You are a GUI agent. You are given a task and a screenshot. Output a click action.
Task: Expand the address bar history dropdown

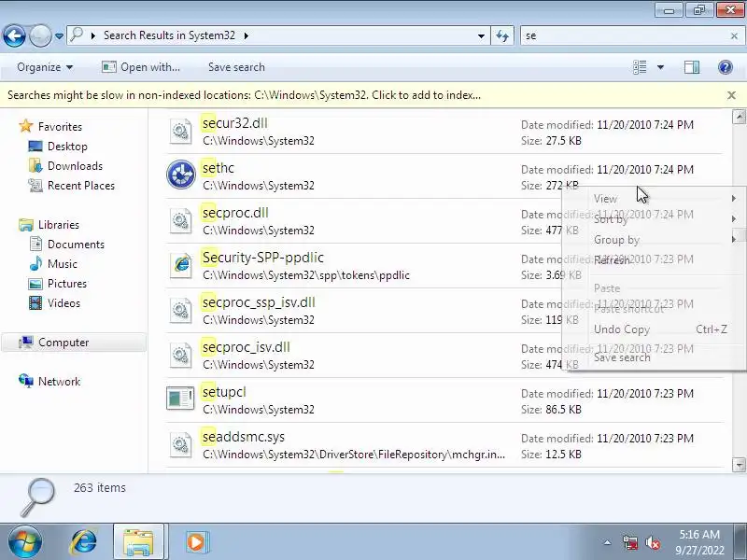coord(481,35)
